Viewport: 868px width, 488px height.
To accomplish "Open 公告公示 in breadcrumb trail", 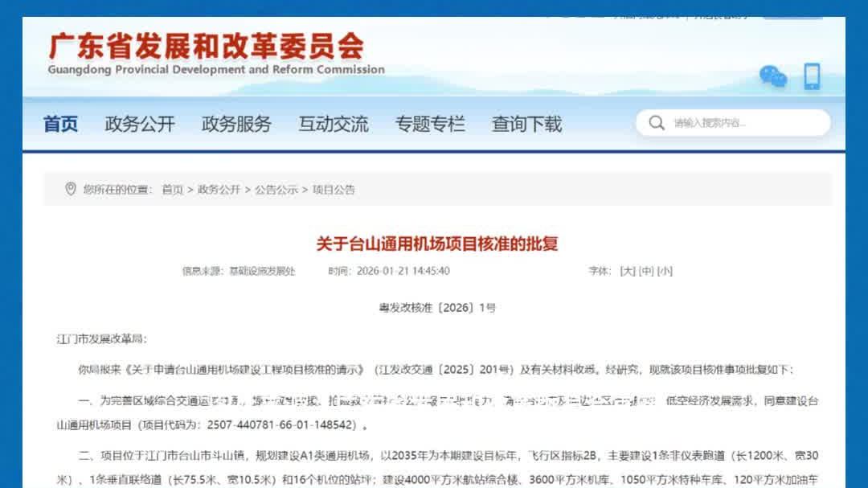I will click(276, 190).
